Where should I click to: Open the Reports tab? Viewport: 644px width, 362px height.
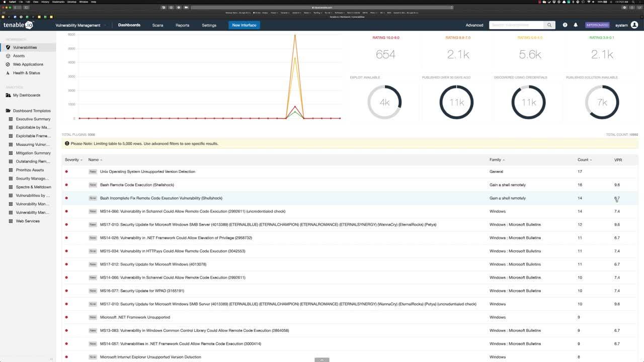tap(182, 25)
